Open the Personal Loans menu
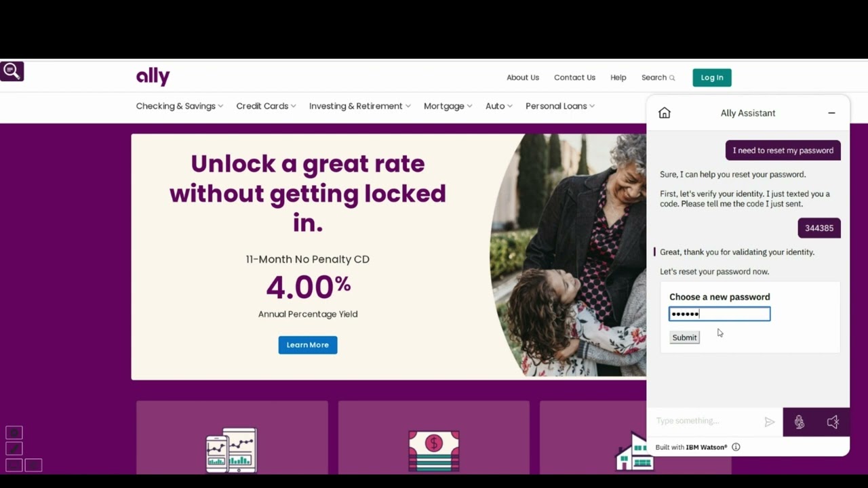868x488 pixels. (560, 106)
